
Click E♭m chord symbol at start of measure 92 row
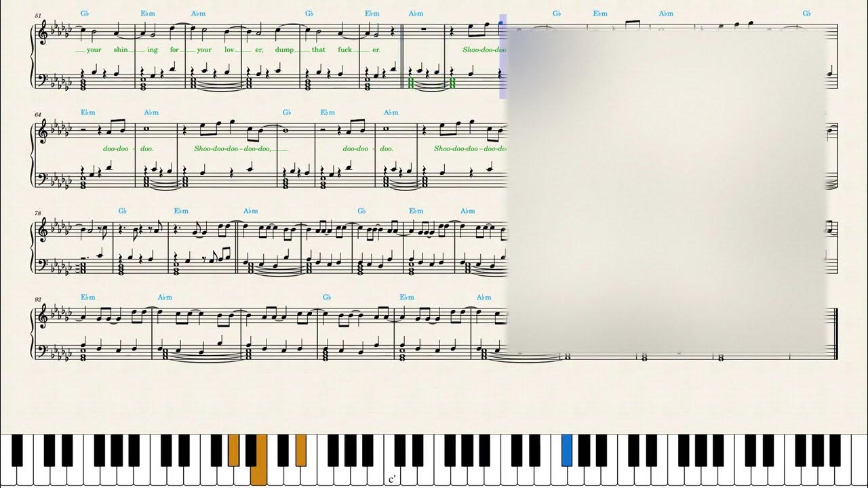coord(88,298)
